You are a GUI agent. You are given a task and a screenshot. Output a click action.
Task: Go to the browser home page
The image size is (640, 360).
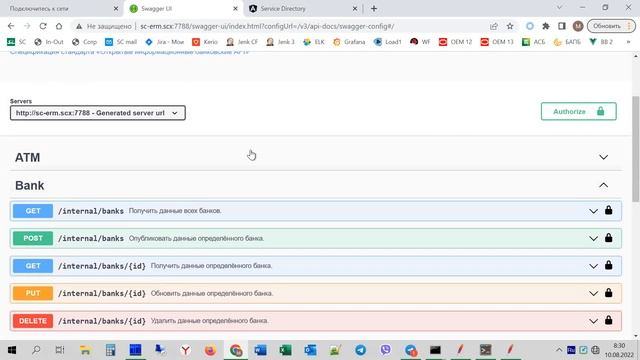point(59,26)
